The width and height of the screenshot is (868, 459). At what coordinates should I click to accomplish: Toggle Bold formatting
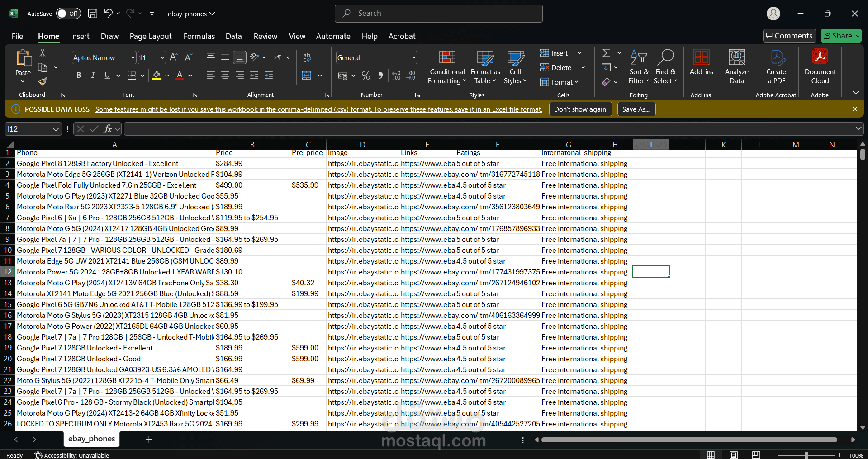pyautogui.click(x=79, y=76)
